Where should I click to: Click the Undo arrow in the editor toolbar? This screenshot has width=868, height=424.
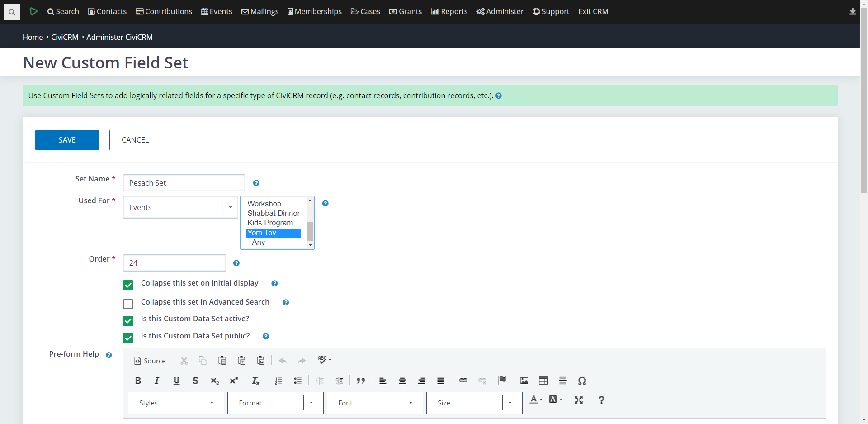[x=283, y=360]
